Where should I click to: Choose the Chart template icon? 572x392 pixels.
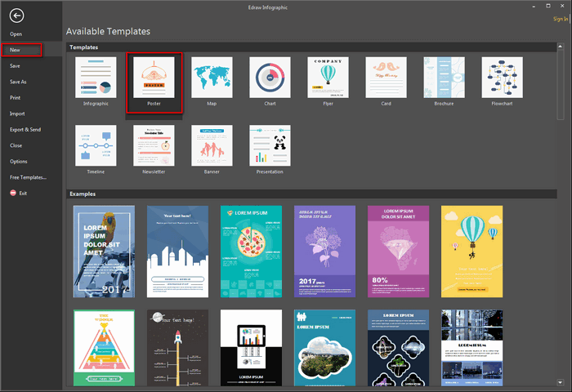click(270, 78)
